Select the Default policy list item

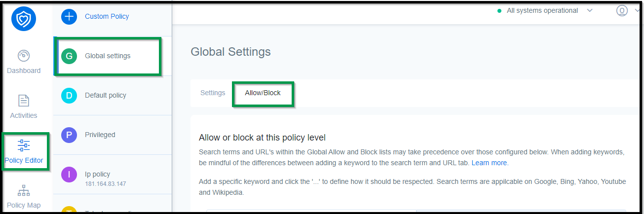(113, 95)
